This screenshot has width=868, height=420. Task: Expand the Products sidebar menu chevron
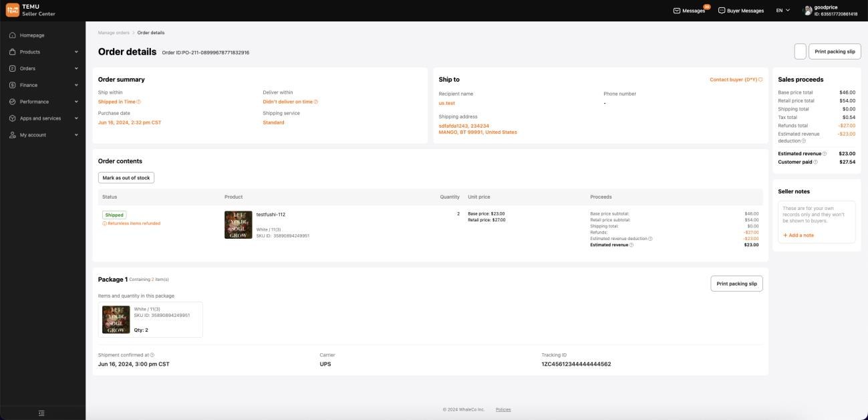[x=76, y=52]
